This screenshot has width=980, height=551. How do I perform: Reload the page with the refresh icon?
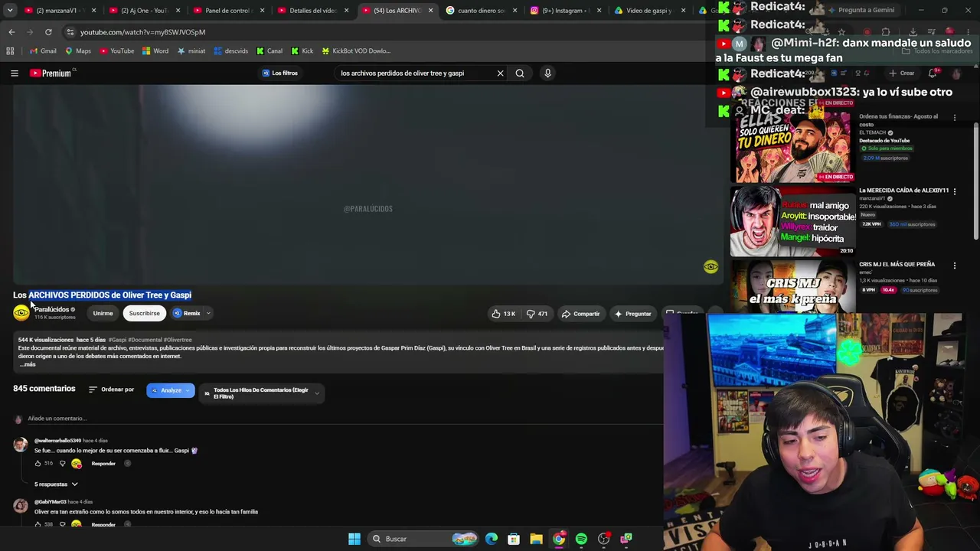pos(48,32)
